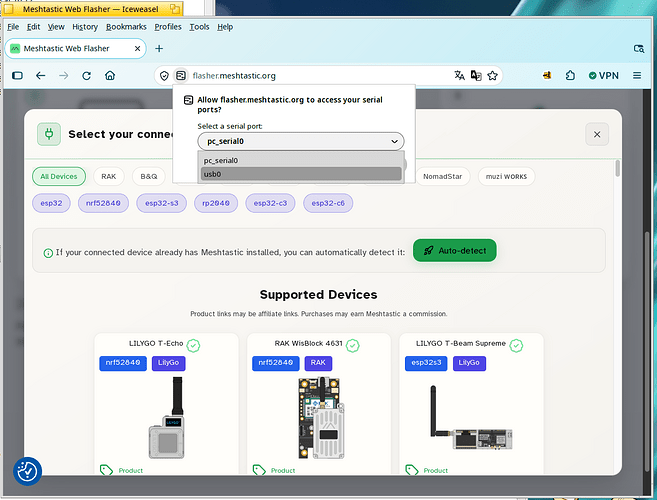Choose usb0 in the serial port list
Screen dimensions: 657x500
click(301, 174)
